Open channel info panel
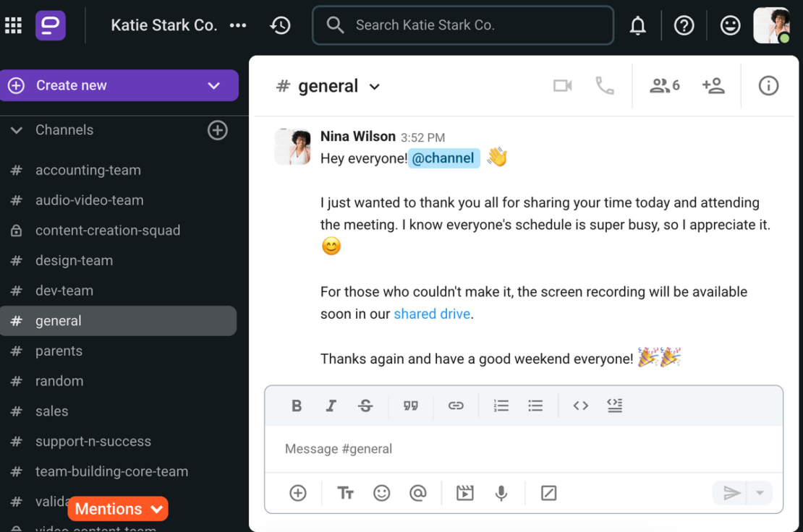803x532 pixels. tap(768, 86)
